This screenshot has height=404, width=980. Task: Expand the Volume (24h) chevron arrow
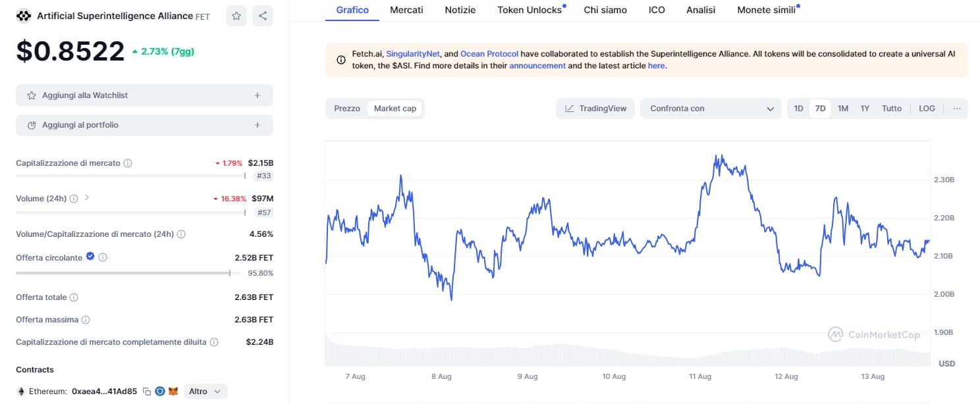pos(87,197)
